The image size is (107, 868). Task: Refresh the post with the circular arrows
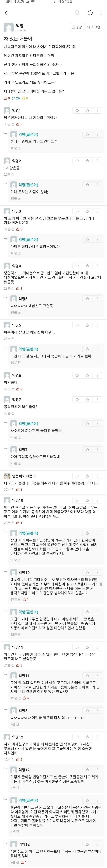click(90, 13)
